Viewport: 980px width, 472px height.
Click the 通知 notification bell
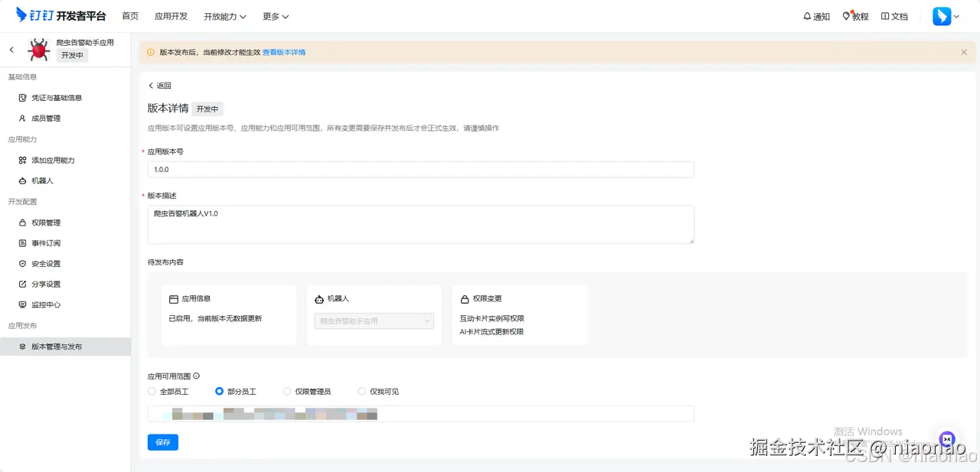(x=815, y=15)
